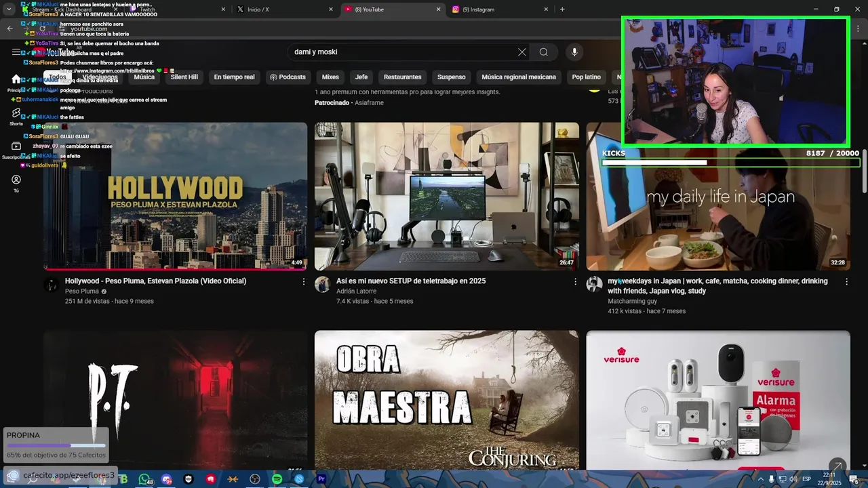Open a new browser tab
This screenshot has height=488, width=868.
click(x=562, y=9)
